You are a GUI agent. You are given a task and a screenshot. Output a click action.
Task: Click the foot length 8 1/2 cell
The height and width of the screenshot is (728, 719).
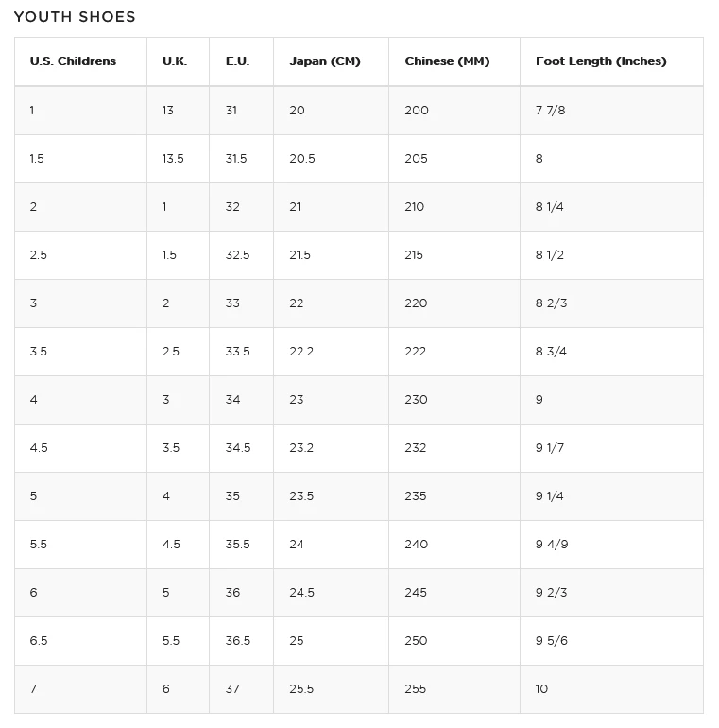click(x=550, y=255)
